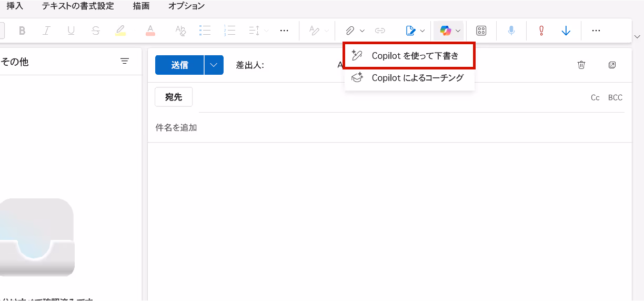Screen dimensions: 644x301
Task: Choose Copilot によるコーチング
Action: (409, 78)
